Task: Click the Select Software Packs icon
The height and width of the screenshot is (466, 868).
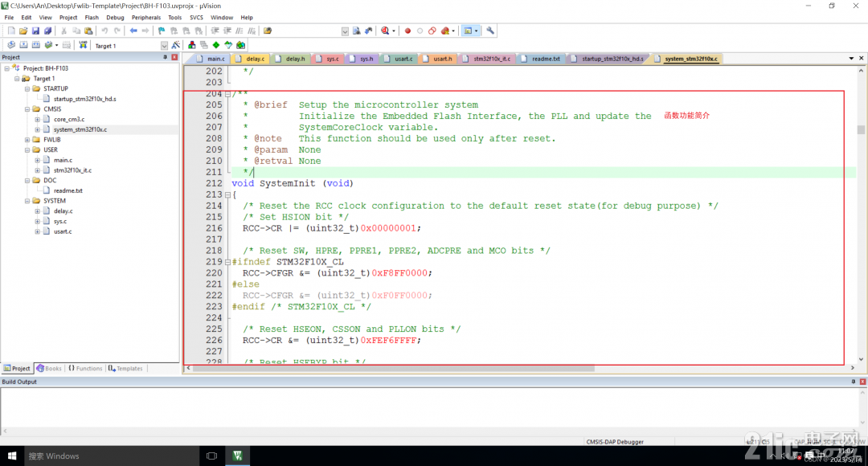Action: 228,45
